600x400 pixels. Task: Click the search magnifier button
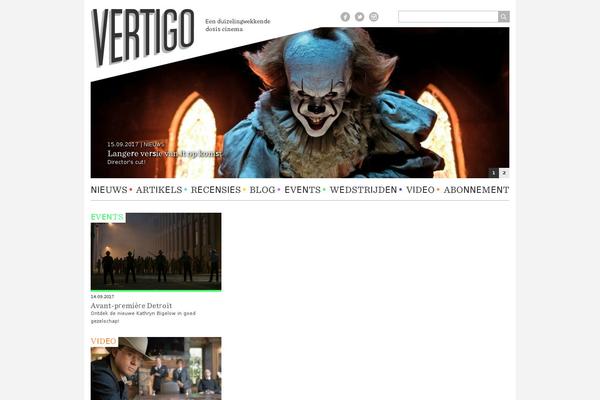tap(504, 17)
